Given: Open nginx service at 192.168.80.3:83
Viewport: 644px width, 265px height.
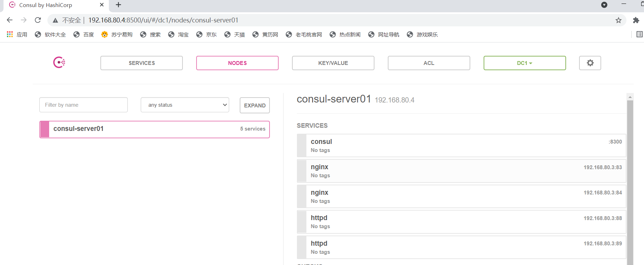Looking at the screenshot, I should click(462, 171).
